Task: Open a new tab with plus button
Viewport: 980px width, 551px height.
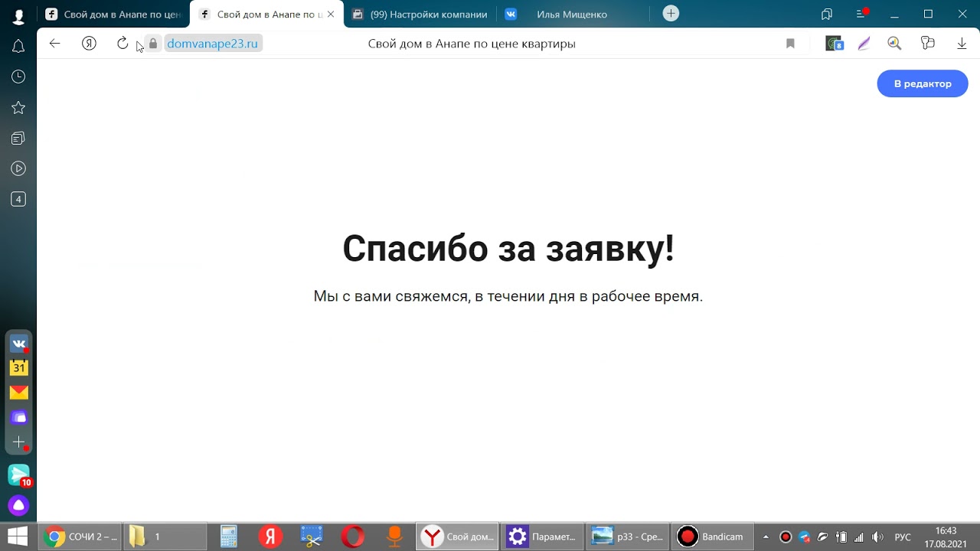Action: [x=671, y=14]
